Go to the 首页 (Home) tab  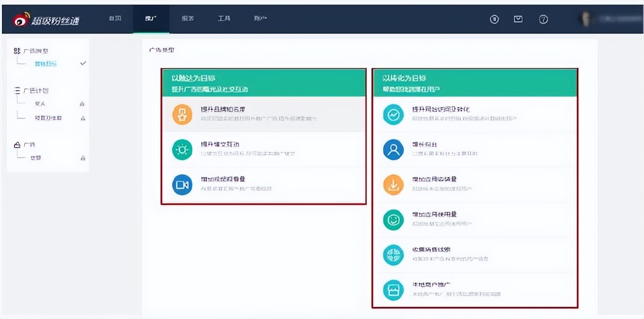(x=115, y=19)
